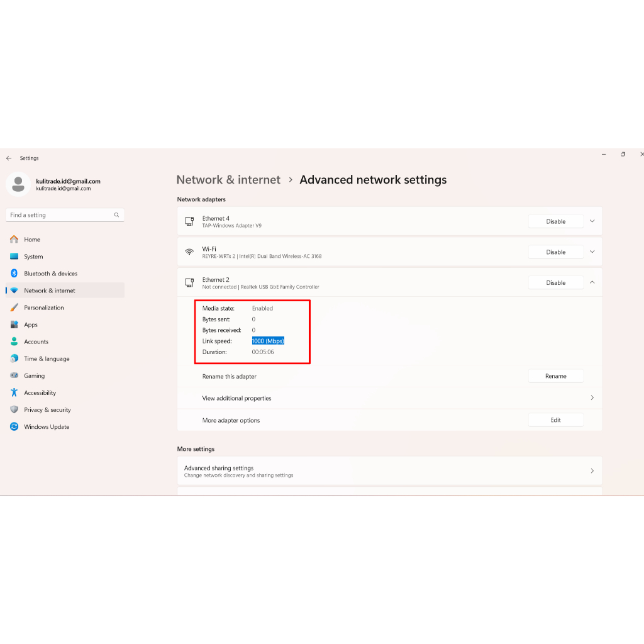The width and height of the screenshot is (644, 644).
Task: Click the highlighted 1000 (Mbps) link speed
Action: tap(268, 341)
